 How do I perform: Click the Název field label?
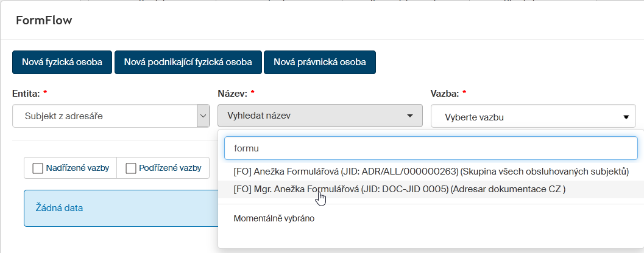coord(232,93)
